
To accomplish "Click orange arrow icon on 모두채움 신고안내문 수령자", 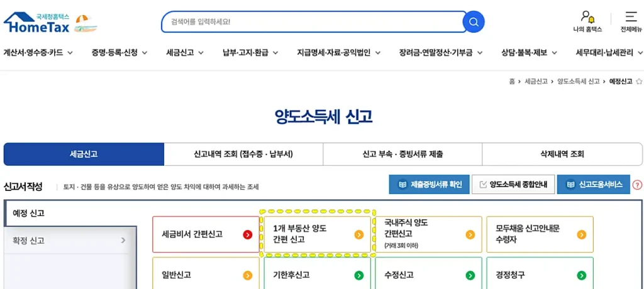I will click(x=582, y=234).
